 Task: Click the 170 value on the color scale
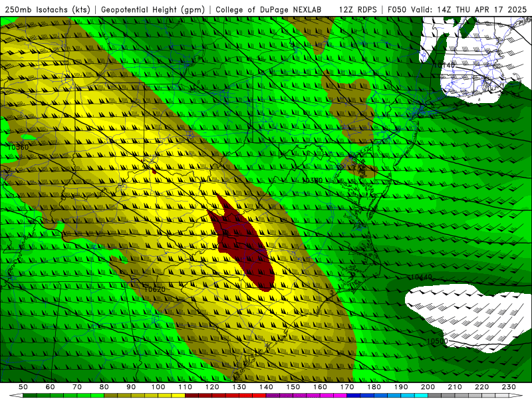point(346,387)
